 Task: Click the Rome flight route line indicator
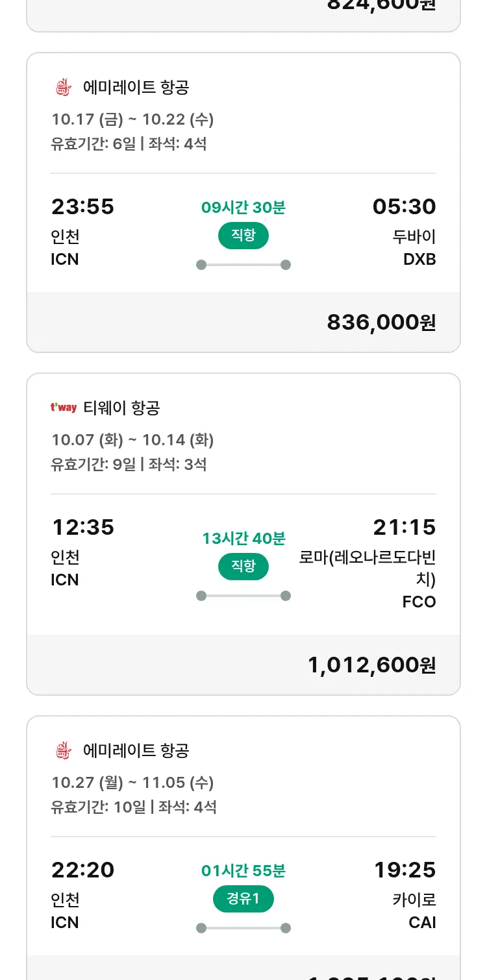coord(243,596)
